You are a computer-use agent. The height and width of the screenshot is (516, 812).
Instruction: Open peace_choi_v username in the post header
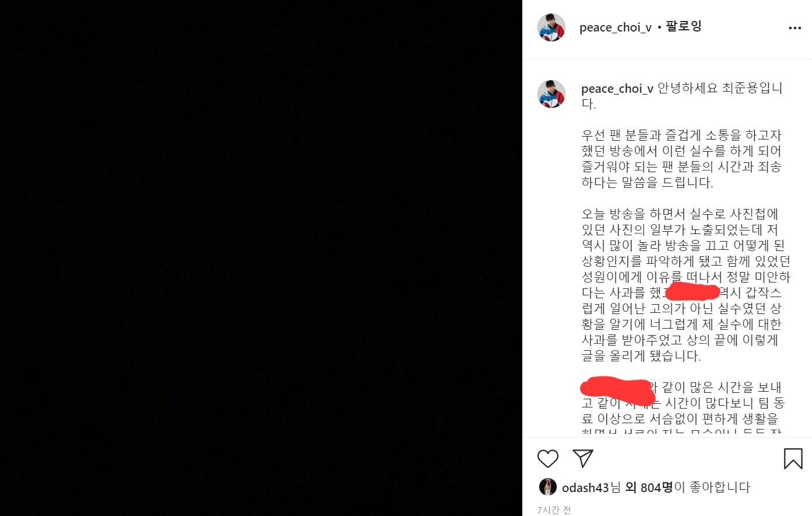click(x=615, y=27)
